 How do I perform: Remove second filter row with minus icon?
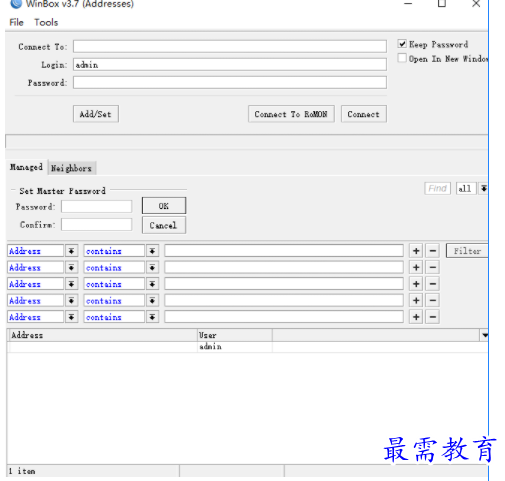(433, 267)
